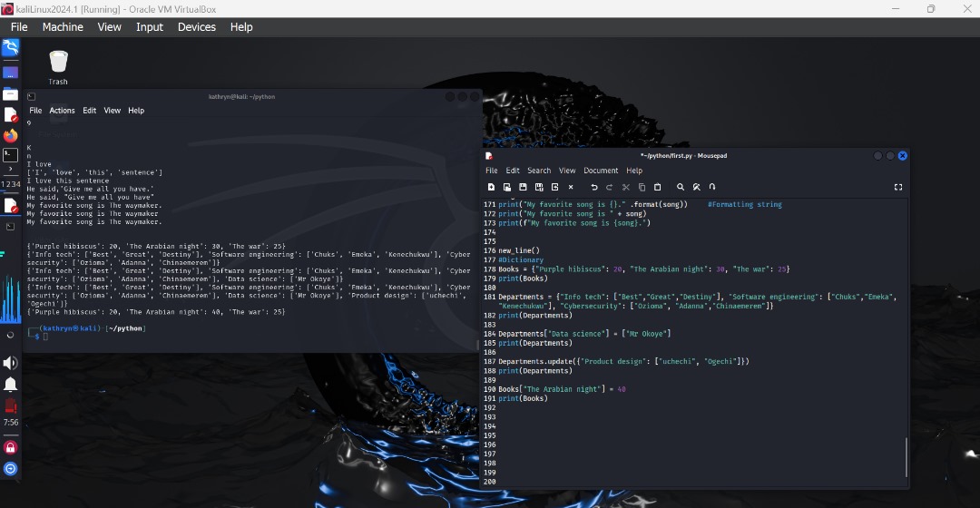980x508 pixels.
Task: Open the Kali applications menu dragon icon
Action: 11,48
